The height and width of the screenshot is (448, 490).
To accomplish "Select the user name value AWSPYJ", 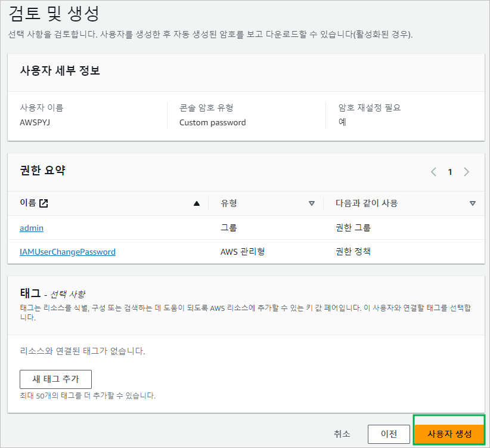I will (x=35, y=122).
